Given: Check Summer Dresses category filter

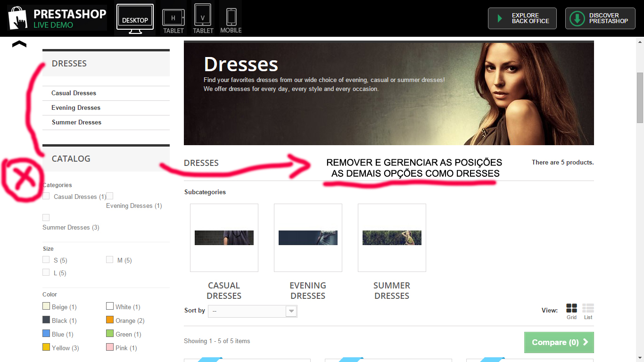Looking at the screenshot, I should point(46,218).
